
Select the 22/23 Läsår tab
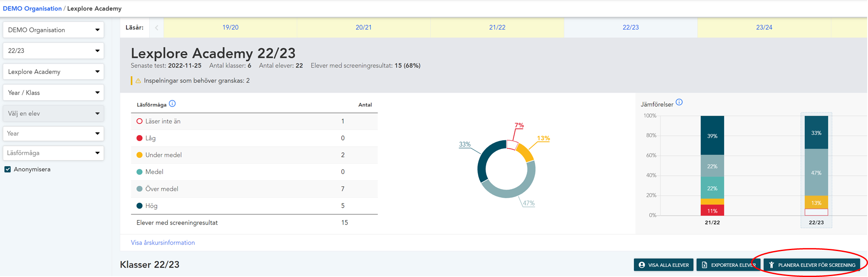[x=630, y=27]
